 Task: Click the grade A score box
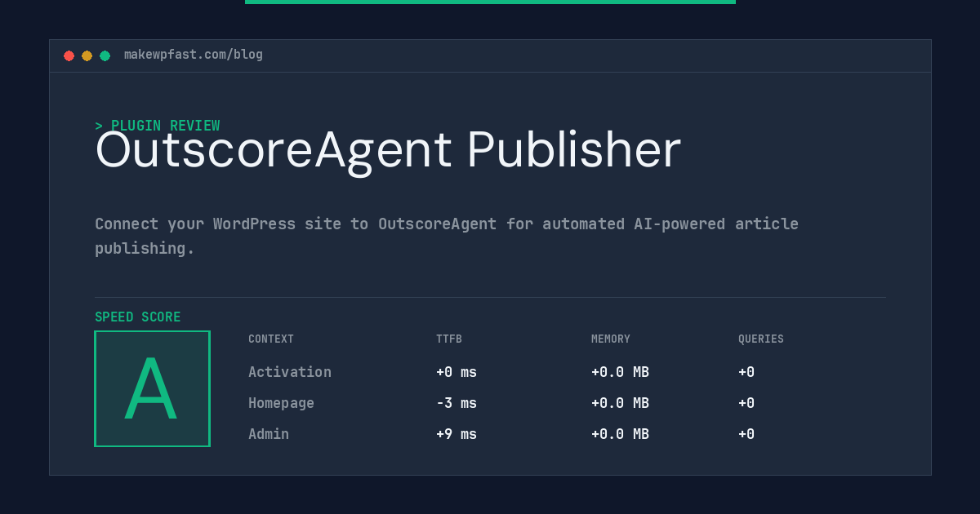click(x=153, y=388)
